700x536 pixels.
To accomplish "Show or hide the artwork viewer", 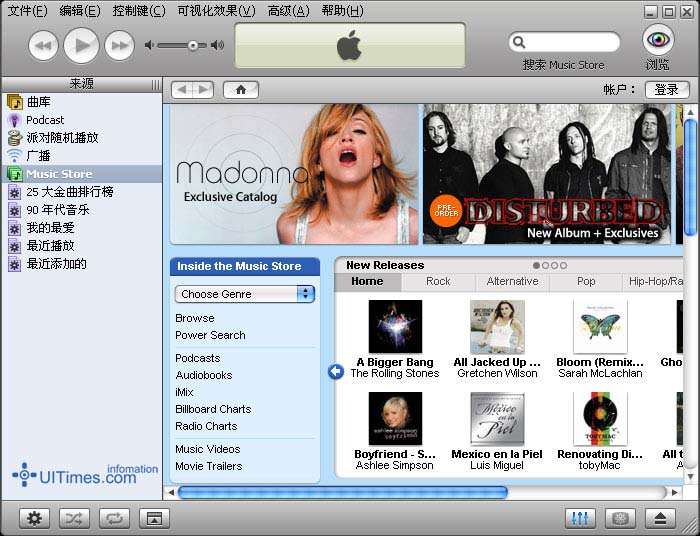I will [153, 518].
